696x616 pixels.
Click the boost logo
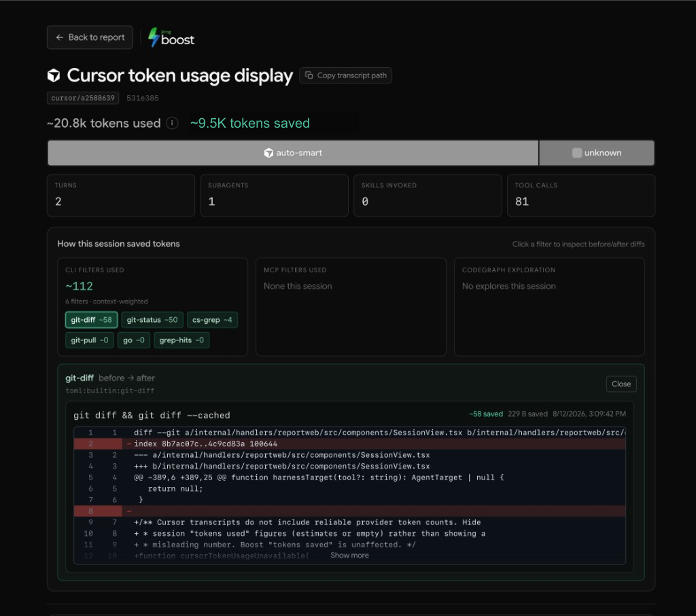171,38
